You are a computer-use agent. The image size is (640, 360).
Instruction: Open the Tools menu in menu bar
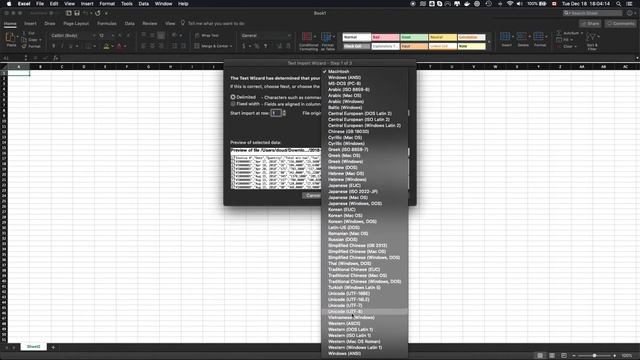point(127,4)
